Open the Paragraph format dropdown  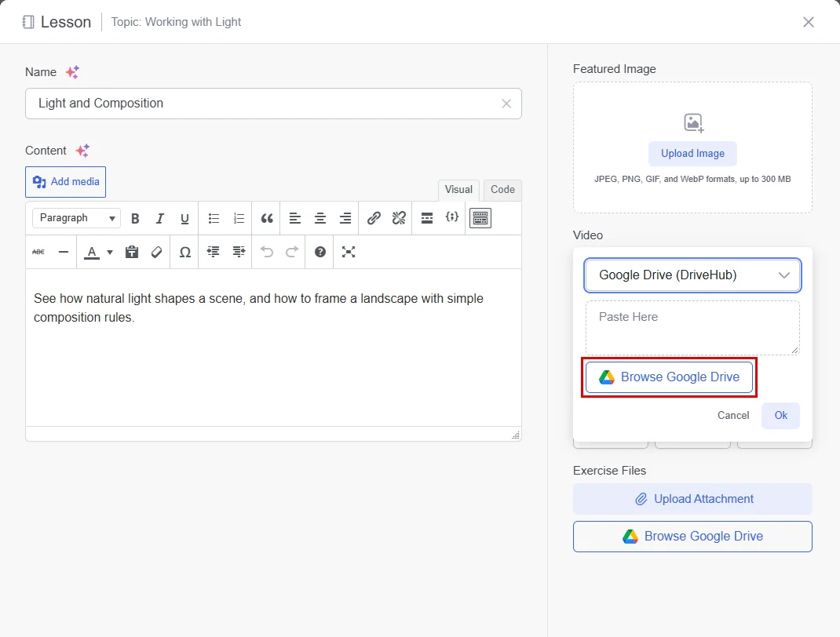77,218
